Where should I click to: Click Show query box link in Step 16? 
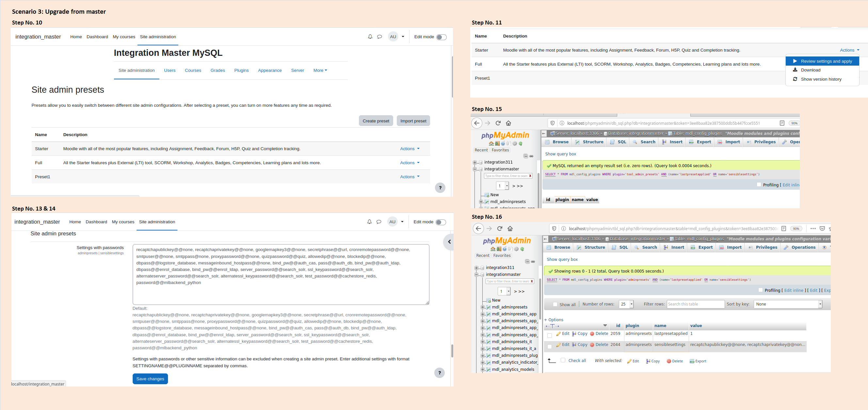tap(562, 260)
